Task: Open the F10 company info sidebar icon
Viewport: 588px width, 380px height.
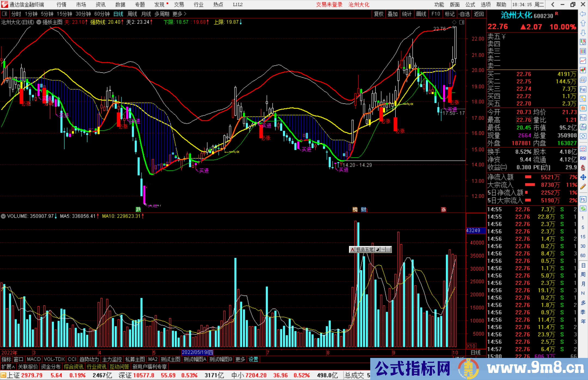Action: coord(583,89)
